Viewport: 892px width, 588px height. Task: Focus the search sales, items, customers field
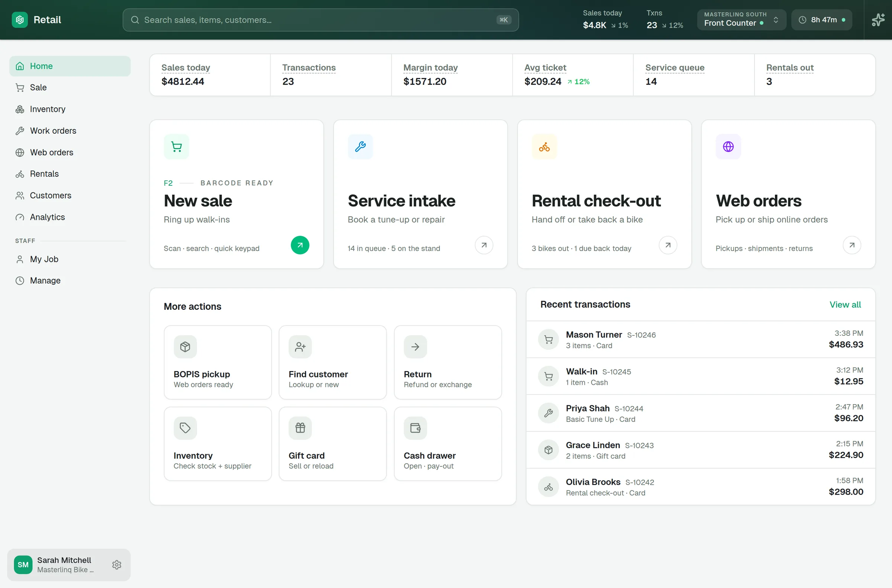click(x=320, y=20)
